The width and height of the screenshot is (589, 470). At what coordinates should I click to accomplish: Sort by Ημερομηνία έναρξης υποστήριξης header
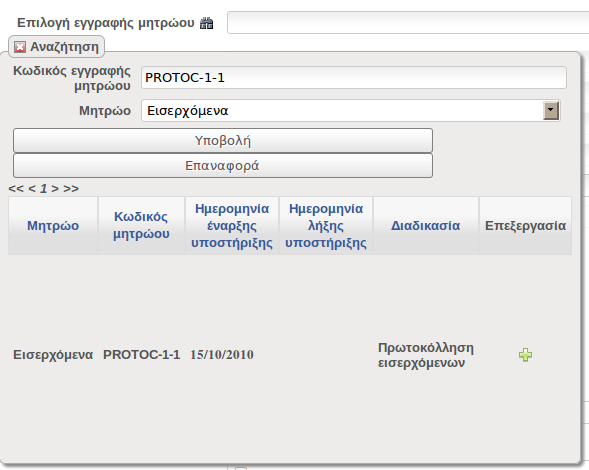232,225
